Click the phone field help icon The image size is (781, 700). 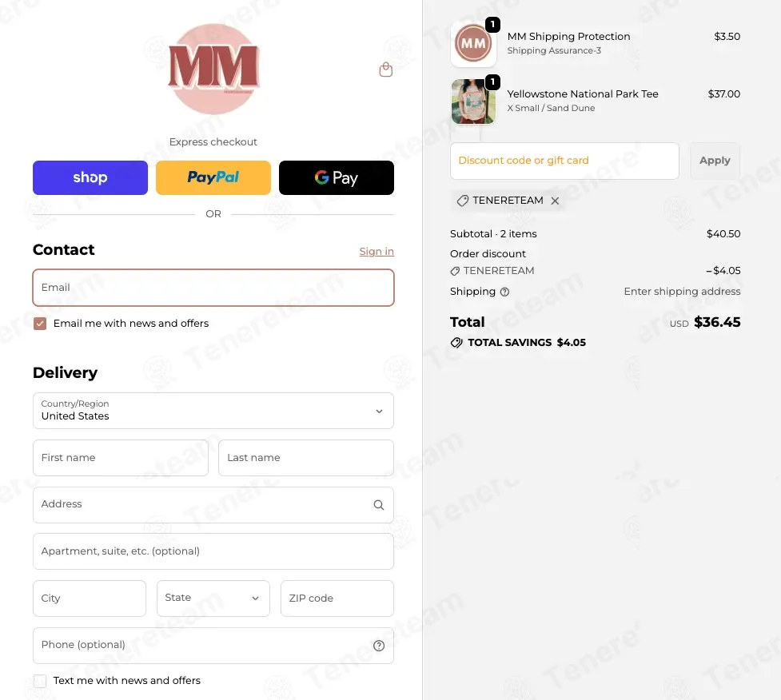click(x=379, y=645)
